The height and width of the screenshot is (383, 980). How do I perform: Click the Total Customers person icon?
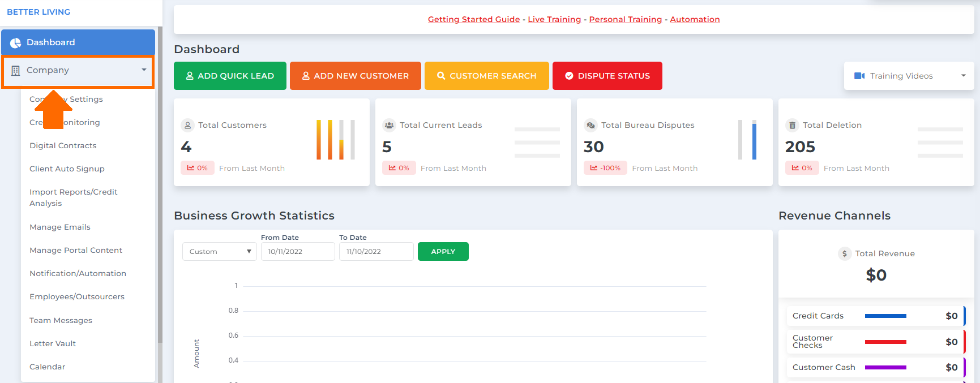pos(187,126)
